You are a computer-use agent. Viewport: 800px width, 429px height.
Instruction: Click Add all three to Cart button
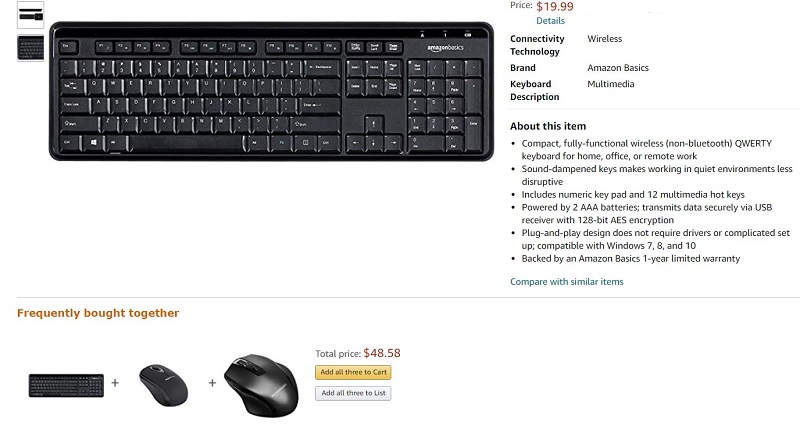tap(353, 372)
